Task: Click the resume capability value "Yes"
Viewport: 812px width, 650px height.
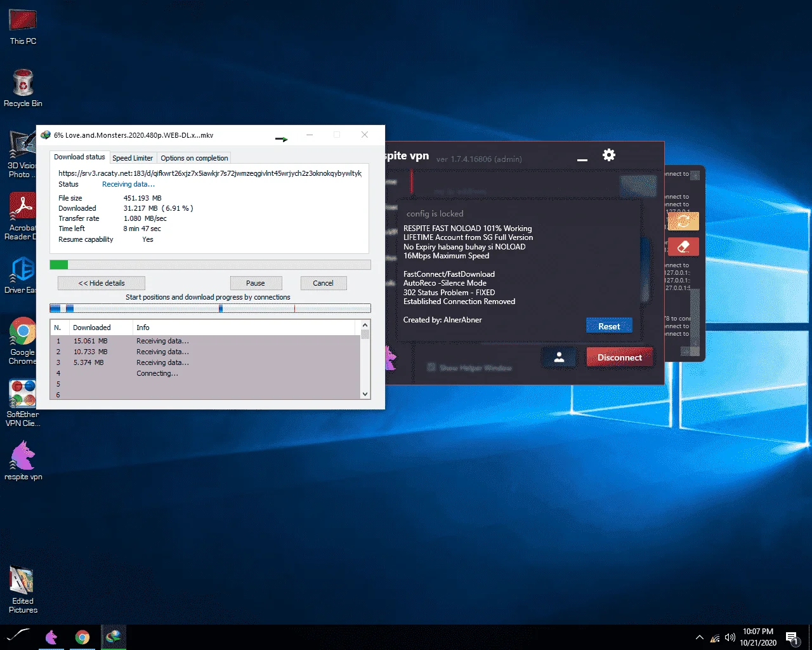Action: pyautogui.click(x=148, y=239)
